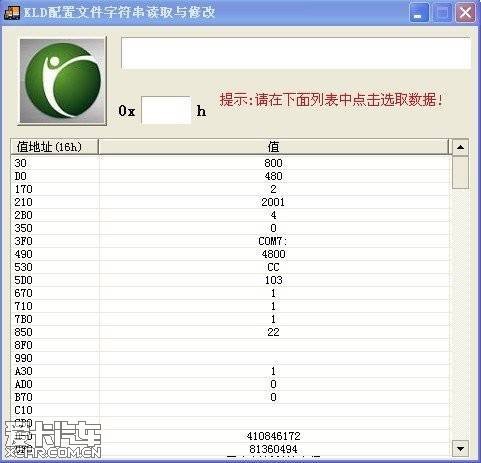Select the row with address 30
Screen dimensions: 481x463
coord(230,163)
